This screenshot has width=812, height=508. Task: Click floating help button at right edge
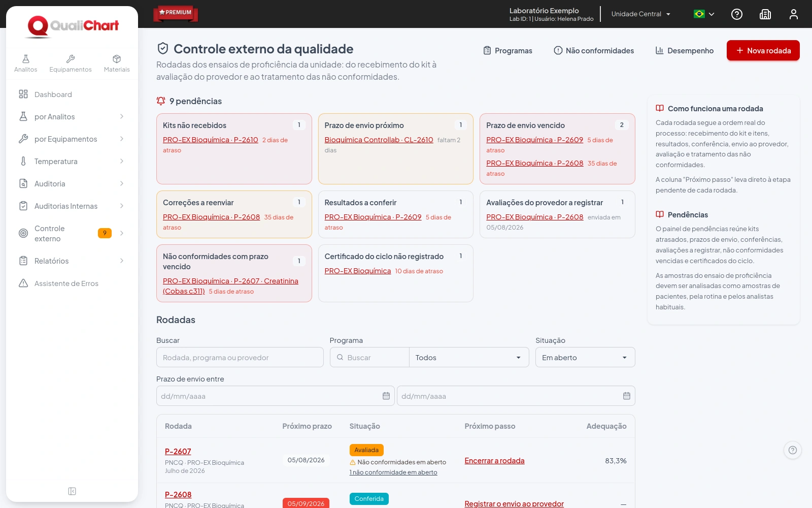[x=793, y=450]
